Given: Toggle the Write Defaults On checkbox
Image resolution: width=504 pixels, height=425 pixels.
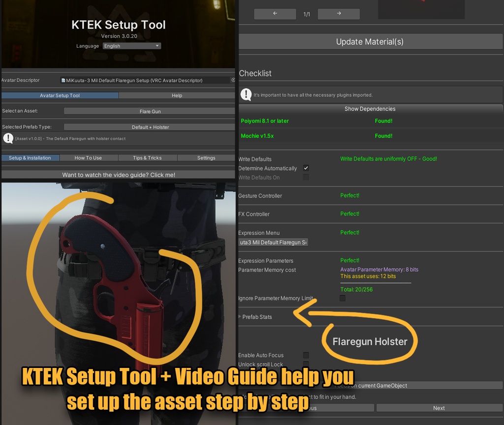Looking at the screenshot, I should pyautogui.click(x=306, y=177).
